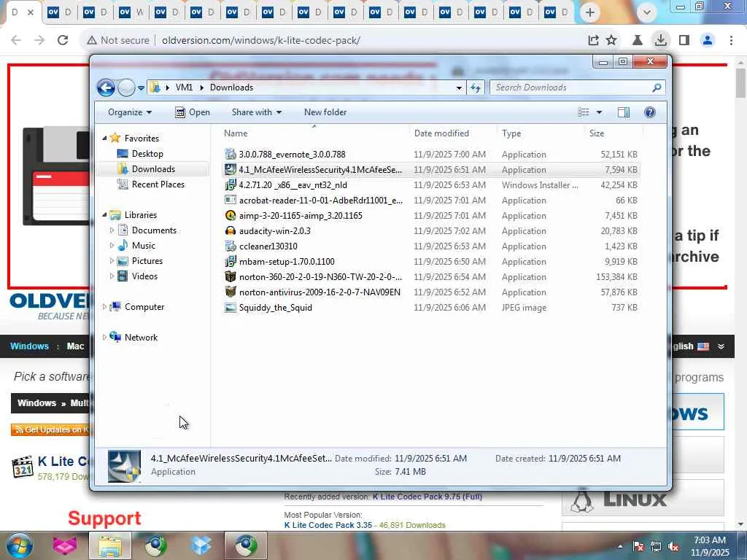Toggle the preview pane icon
This screenshot has width=747, height=560.
pos(624,112)
